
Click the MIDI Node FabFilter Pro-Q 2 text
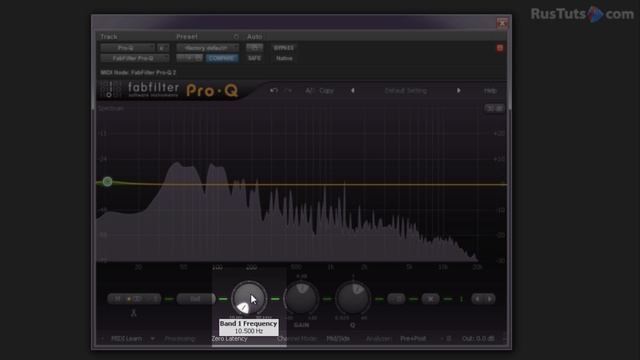[138, 73]
